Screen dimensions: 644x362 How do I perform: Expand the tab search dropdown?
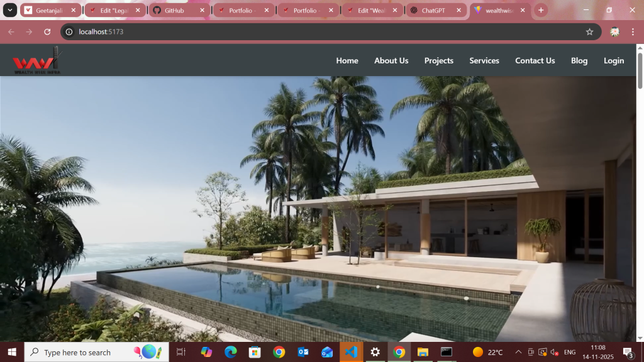10,10
